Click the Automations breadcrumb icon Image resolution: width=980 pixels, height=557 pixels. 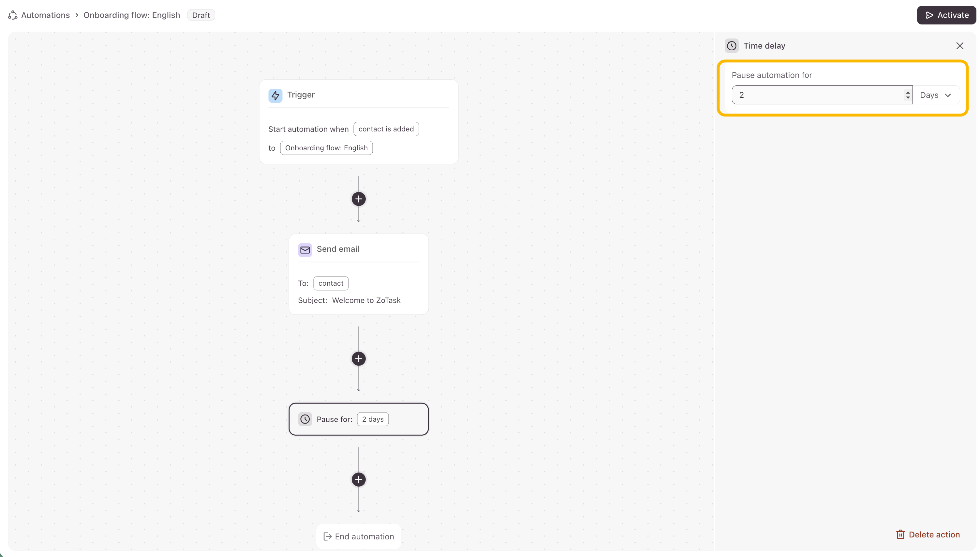click(x=13, y=15)
